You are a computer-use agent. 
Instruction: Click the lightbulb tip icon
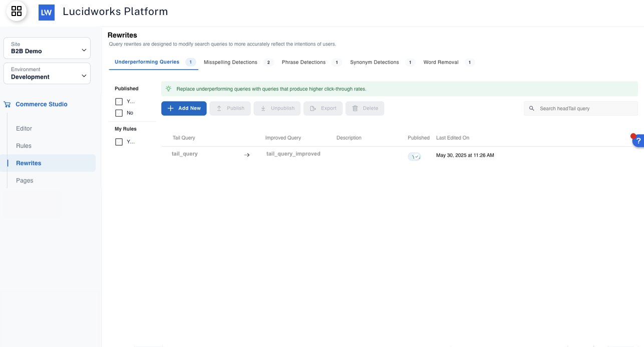pyautogui.click(x=169, y=89)
